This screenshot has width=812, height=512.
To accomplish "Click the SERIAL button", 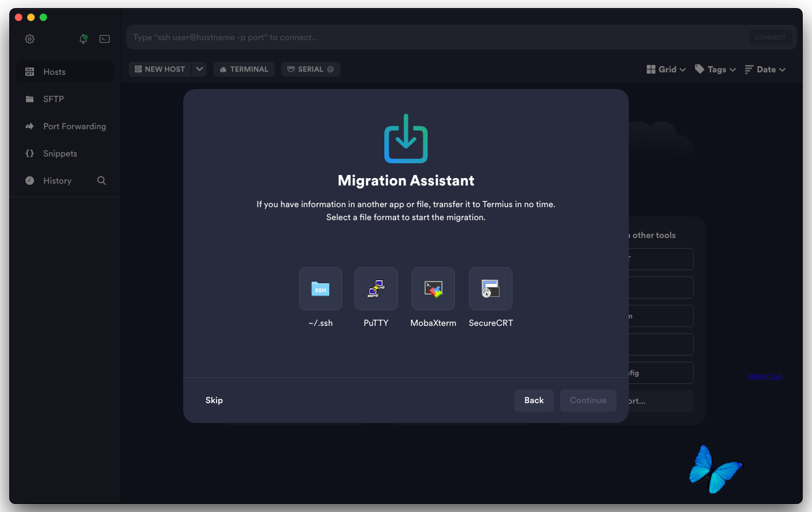I will pyautogui.click(x=311, y=69).
